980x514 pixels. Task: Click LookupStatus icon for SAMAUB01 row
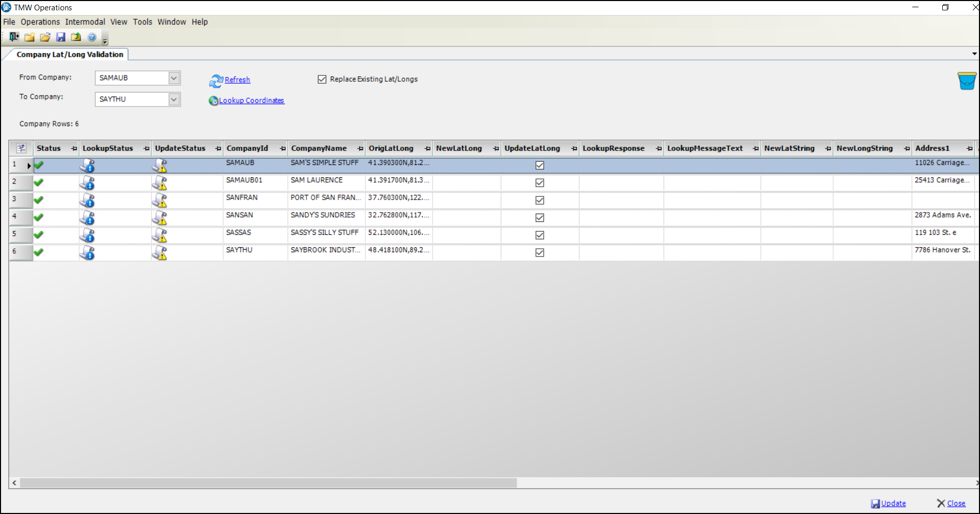(x=87, y=183)
